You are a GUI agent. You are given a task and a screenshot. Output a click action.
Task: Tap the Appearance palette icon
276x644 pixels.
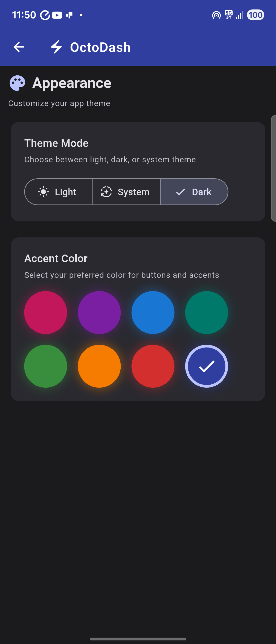tap(17, 83)
